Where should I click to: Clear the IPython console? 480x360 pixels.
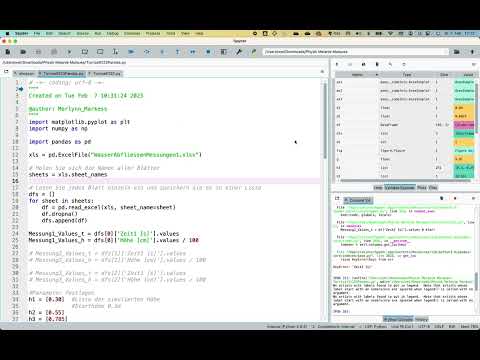tap(442, 198)
